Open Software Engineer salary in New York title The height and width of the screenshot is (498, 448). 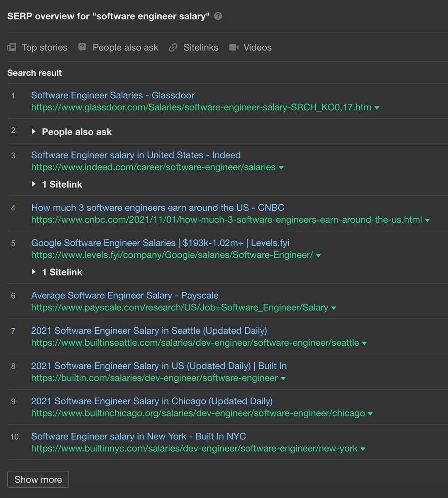tap(139, 437)
